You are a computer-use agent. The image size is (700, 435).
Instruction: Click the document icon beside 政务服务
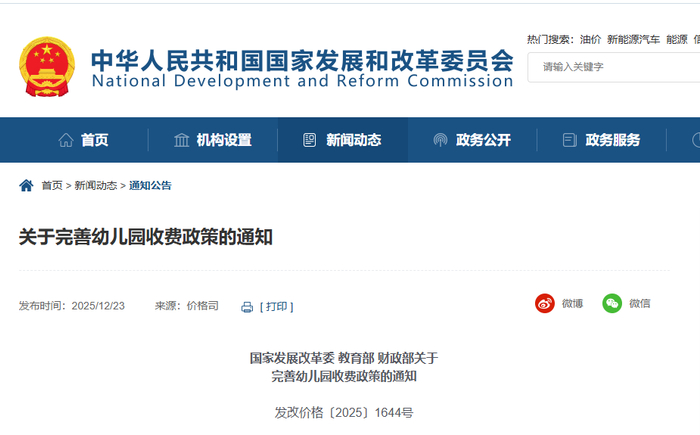(x=570, y=140)
